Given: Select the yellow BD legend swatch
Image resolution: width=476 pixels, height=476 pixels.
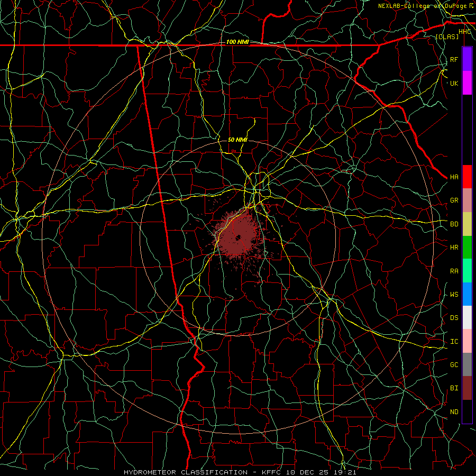Looking at the screenshot, I should pyautogui.click(x=467, y=224).
